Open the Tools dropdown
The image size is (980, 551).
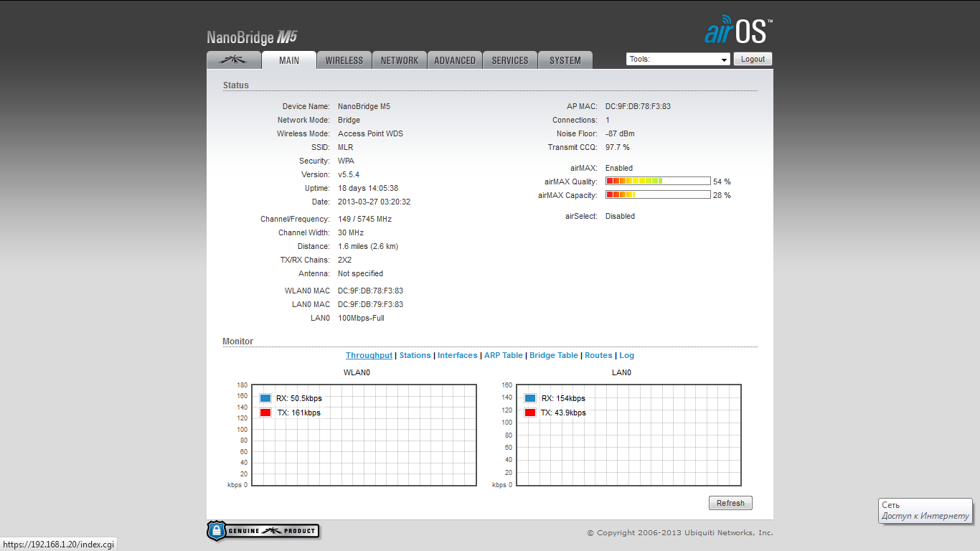click(x=678, y=60)
